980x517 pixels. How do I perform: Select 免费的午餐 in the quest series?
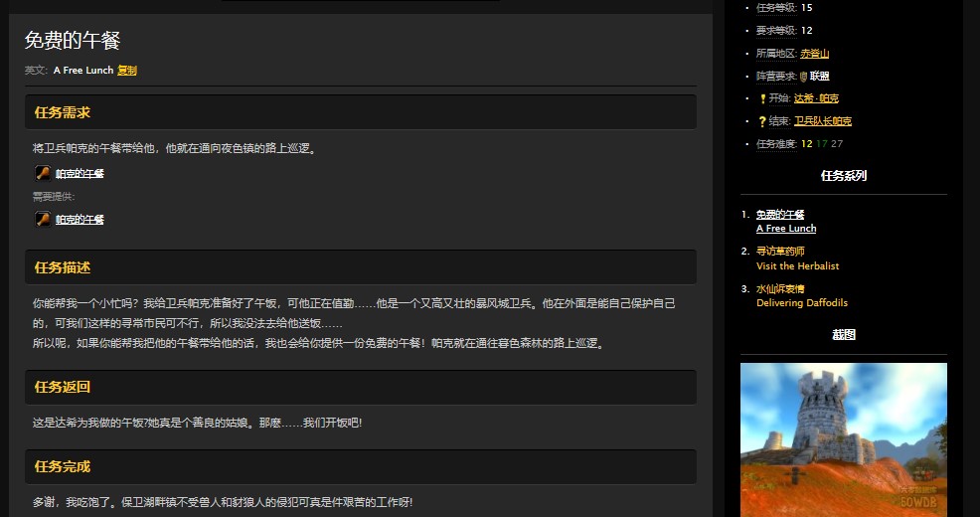(780, 214)
